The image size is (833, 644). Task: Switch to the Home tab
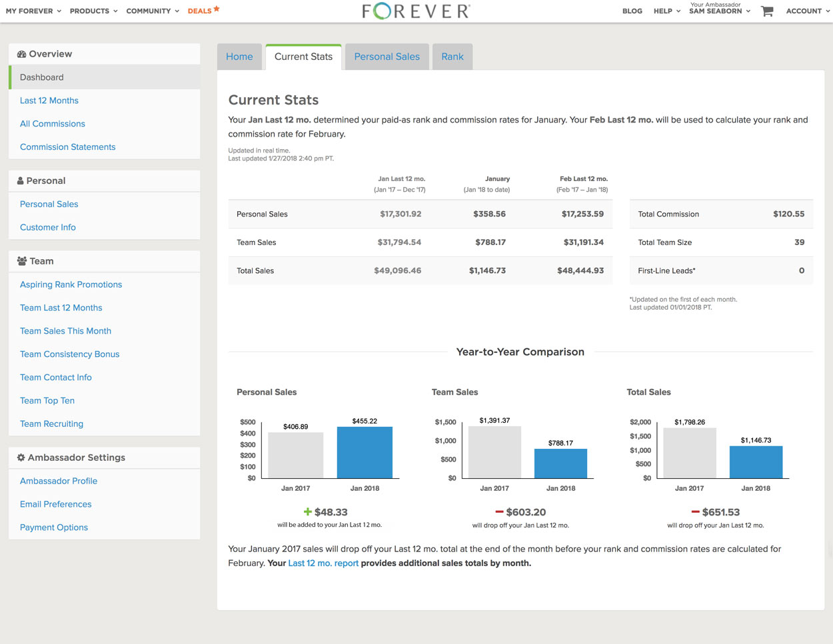click(239, 57)
